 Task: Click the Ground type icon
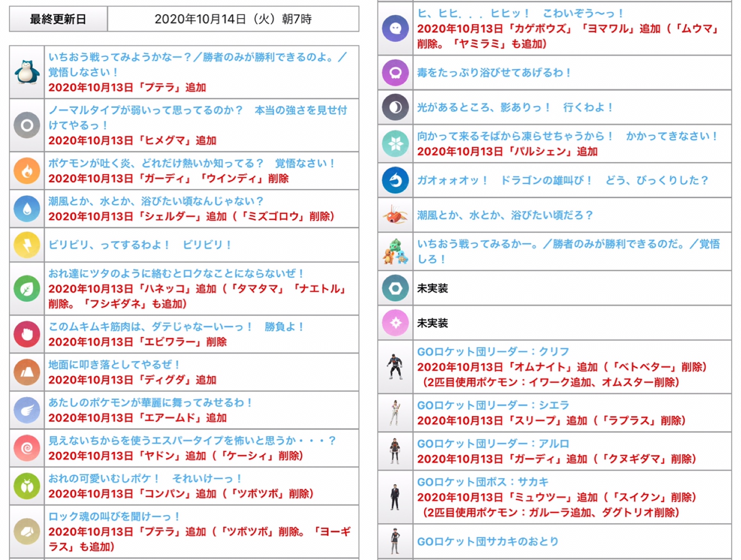pos(27,372)
